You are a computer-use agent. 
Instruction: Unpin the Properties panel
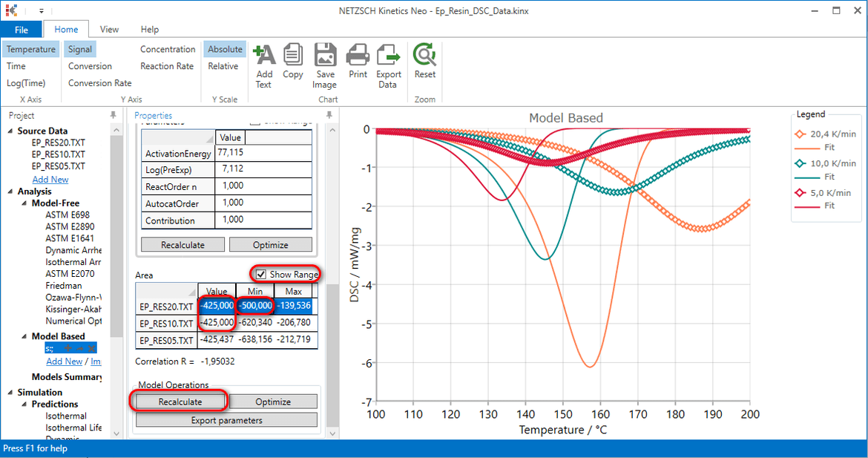point(328,115)
